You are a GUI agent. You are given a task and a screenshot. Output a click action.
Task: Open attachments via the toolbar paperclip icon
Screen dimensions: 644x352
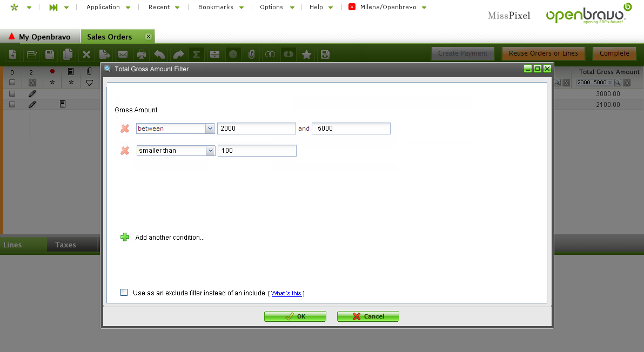click(251, 54)
